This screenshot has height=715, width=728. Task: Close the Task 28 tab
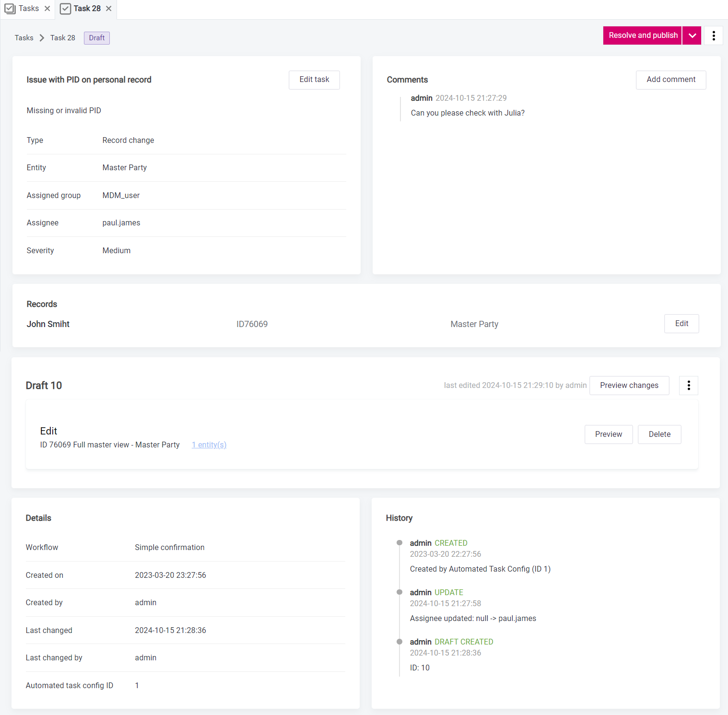(108, 9)
